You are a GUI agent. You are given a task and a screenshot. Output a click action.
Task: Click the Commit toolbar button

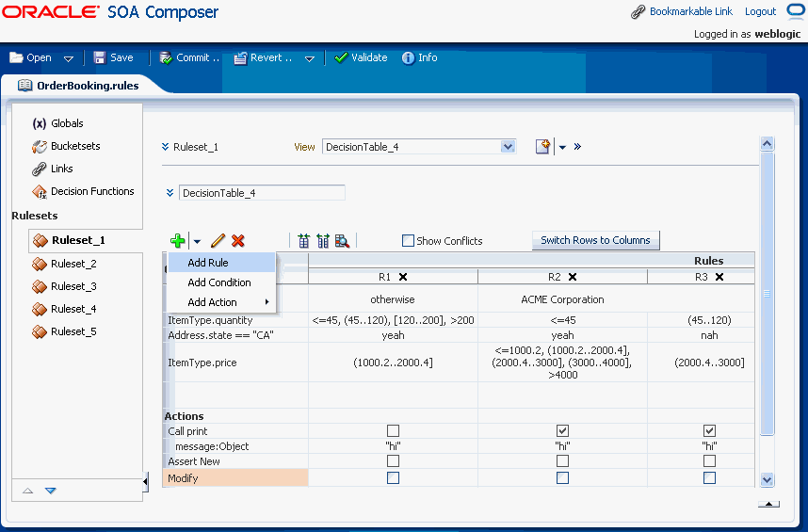tap(189, 57)
